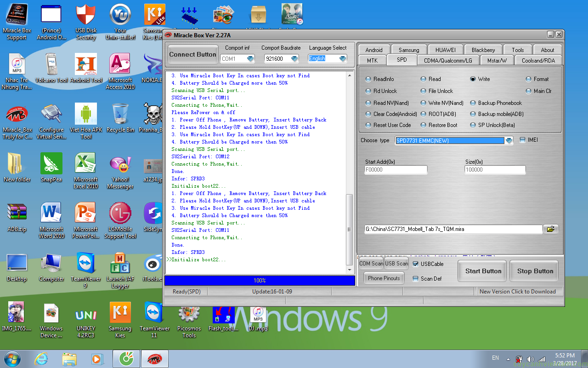
Task: Open Internet Explorer from taskbar
Action: pyautogui.click(x=41, y=359)
